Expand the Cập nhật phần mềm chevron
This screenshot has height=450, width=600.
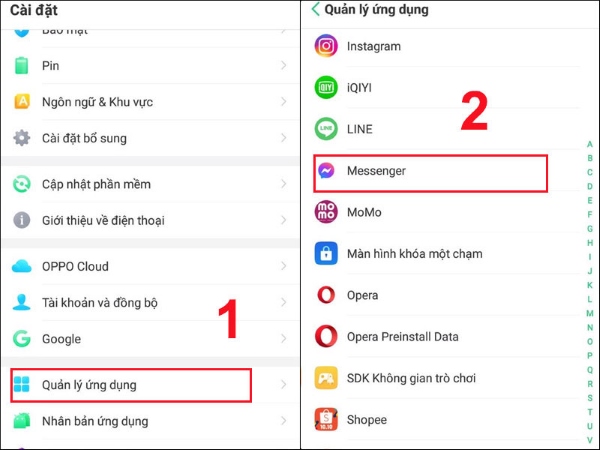284,184
